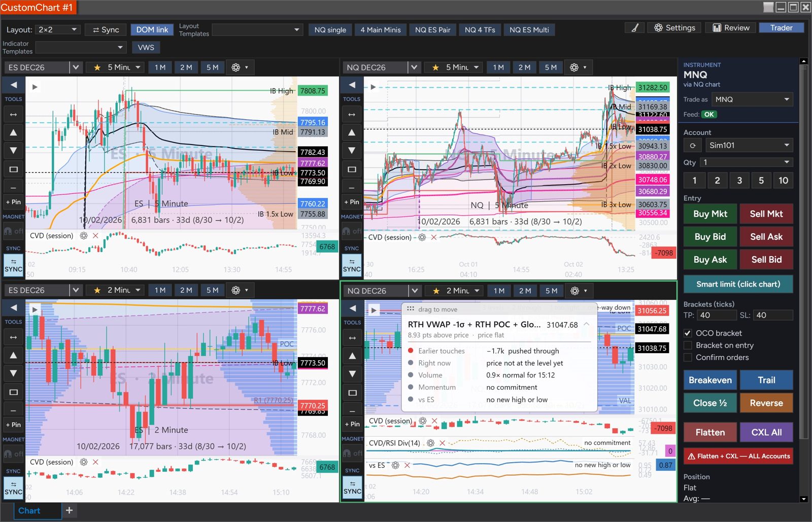Screen dimensions: 812x522
Task: Uncheck the OCO bracket checkbox
Action: (x=688, y=333)
